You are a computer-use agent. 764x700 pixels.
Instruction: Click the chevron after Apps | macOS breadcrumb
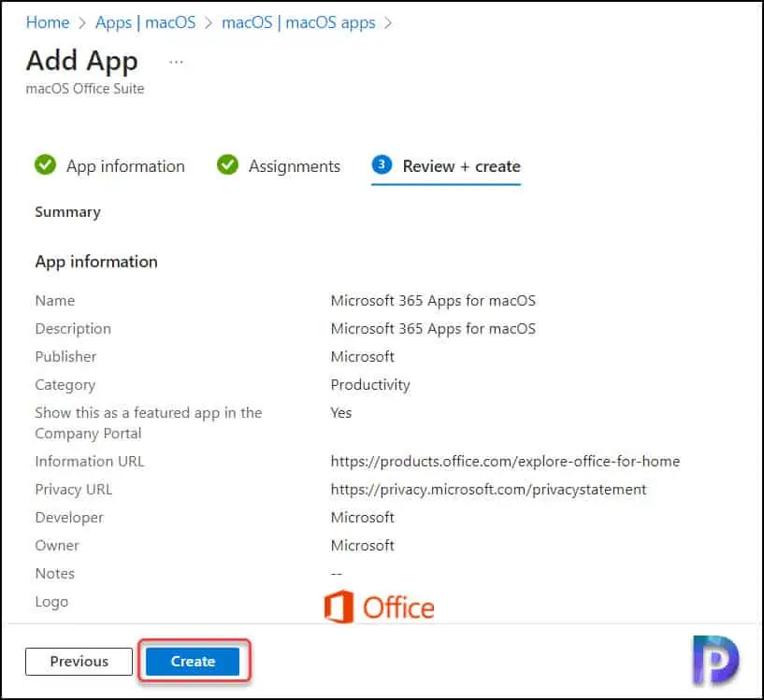pos(209,22)
